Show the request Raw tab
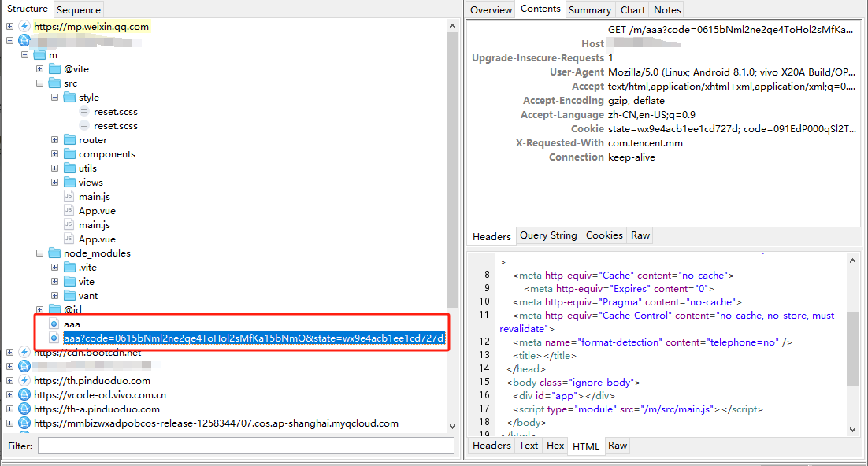This screenshot has height=466, width=868. 640,235
